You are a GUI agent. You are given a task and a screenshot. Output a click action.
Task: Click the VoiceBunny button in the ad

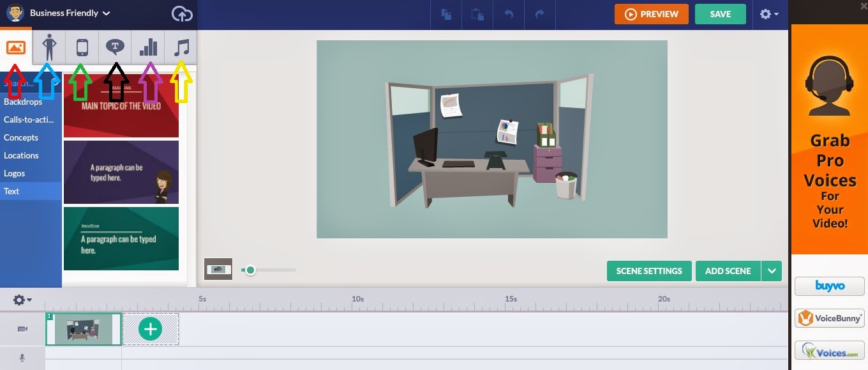click(x=830, y=318)
